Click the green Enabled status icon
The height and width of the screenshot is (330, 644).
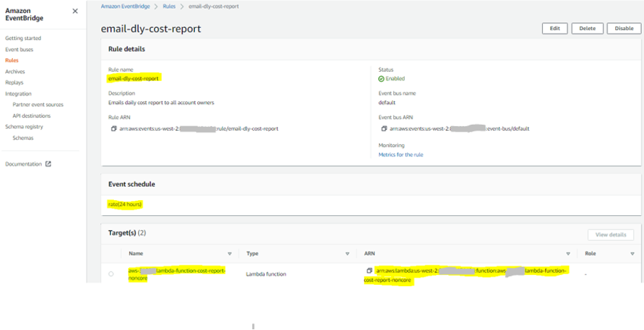tap(381, 79)
